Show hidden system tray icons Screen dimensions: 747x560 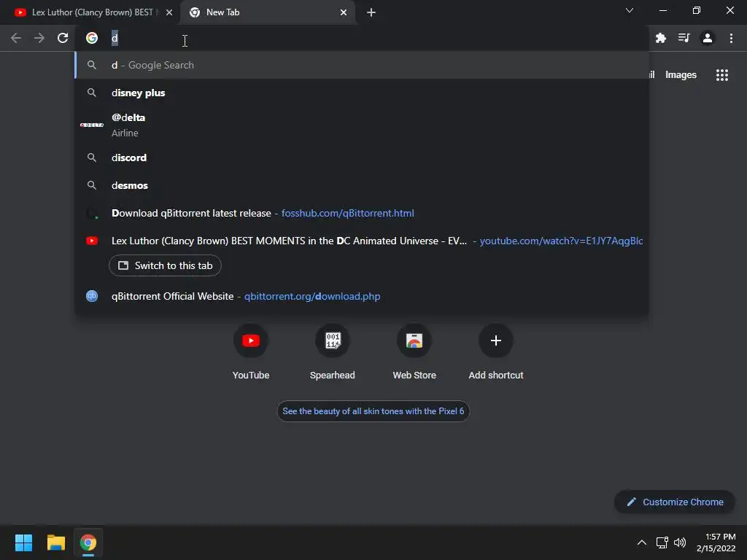tap(642, 542)
